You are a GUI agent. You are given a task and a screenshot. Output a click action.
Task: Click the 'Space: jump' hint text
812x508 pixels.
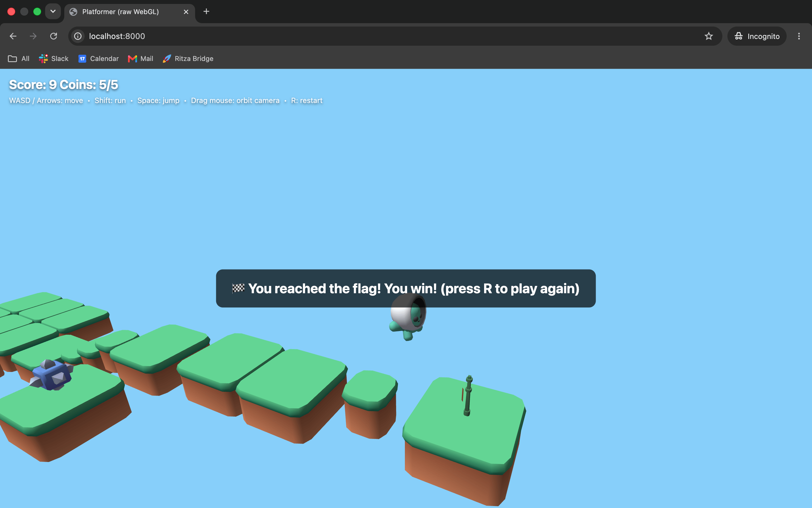(158, 100)
